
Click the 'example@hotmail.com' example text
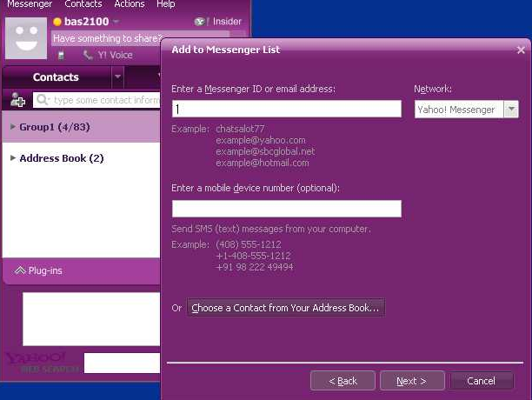263,163
